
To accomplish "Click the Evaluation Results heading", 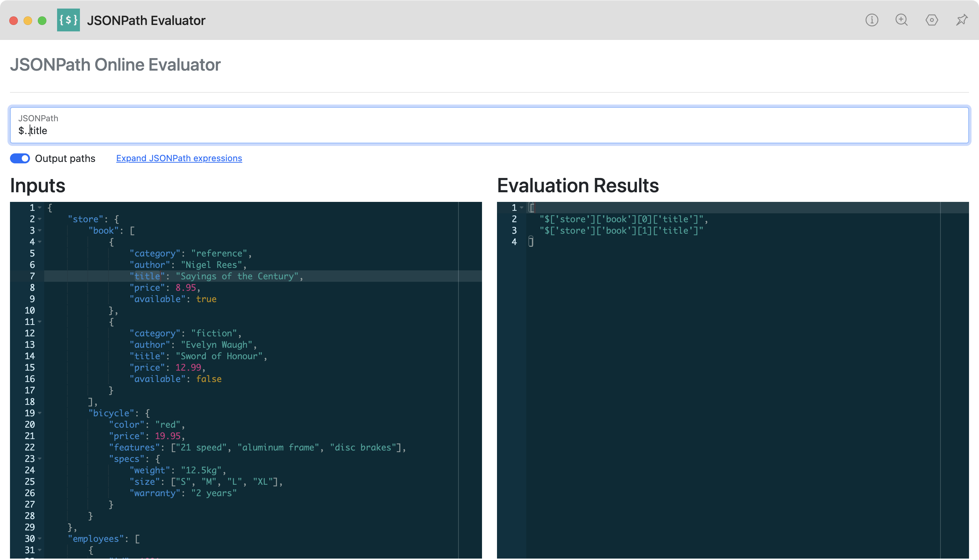I will point(578,185).
